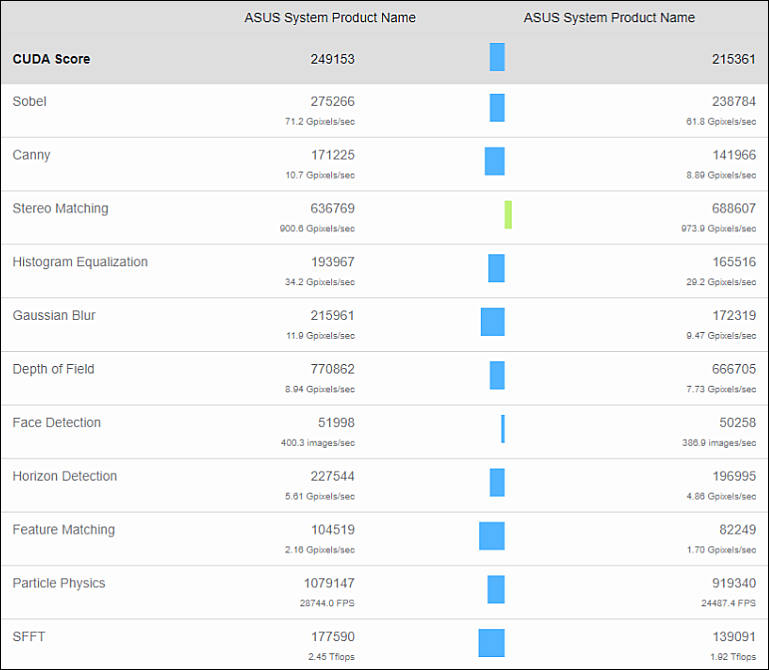This screenshot has height=670, width=769.
Task: Select Depth of Field score 666705
Action: pyautogui.click(x=734, y=369)
